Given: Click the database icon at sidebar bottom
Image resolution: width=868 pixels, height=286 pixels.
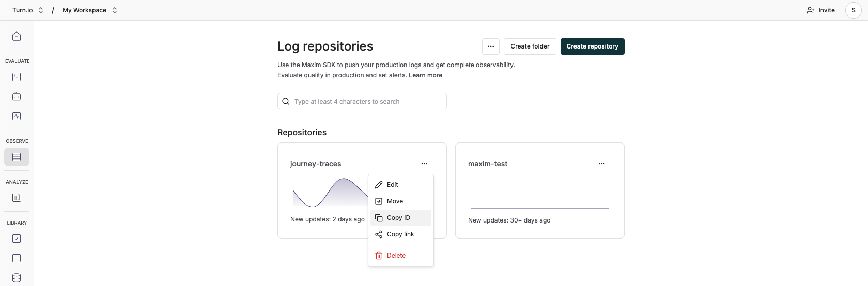Looking at the screenshot, I should click(x=17, y=278).
